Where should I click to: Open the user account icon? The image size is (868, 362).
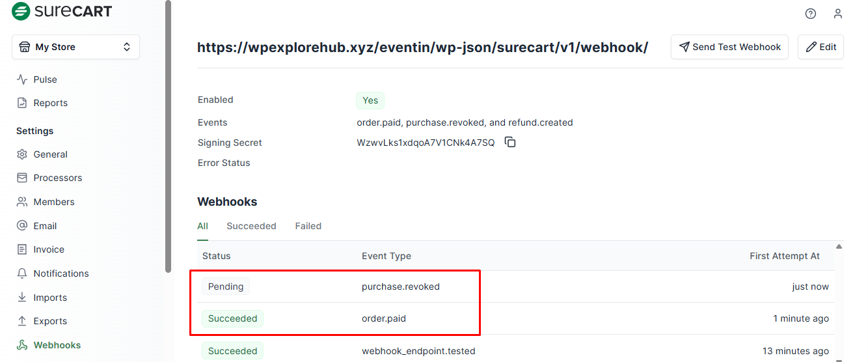coord(838,14)
